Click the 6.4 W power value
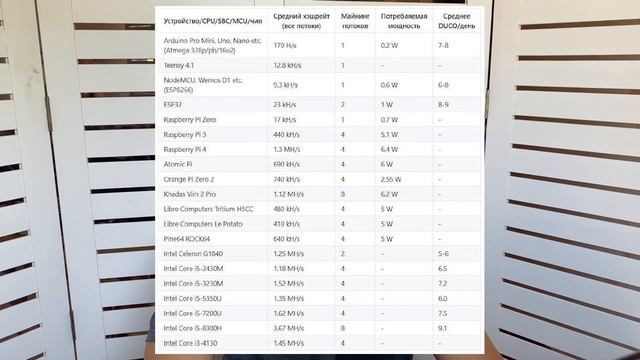 (389, 149)
